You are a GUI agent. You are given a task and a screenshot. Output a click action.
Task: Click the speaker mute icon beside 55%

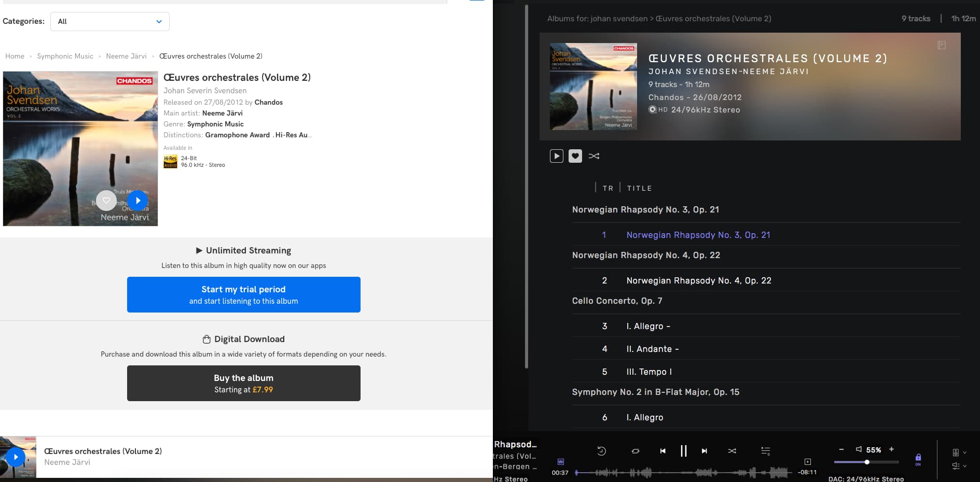point(859,449)
